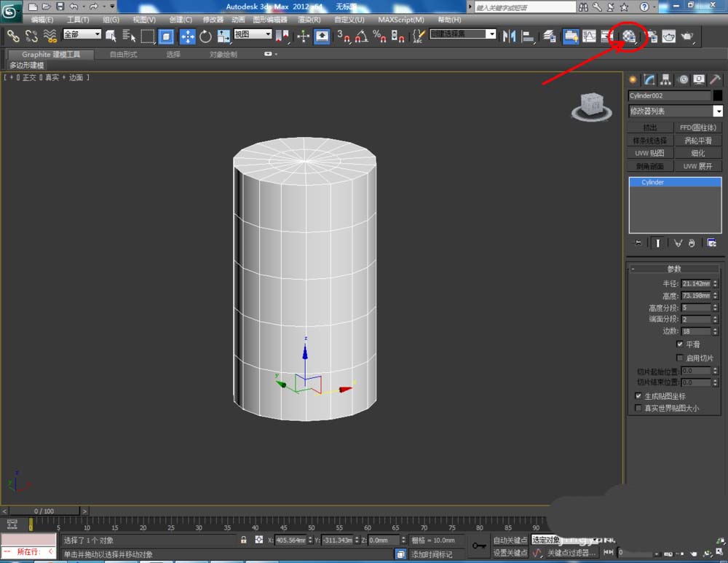Select the Move tool in toolbar
This screenshot has height=563, width=728.
(187, 36)
